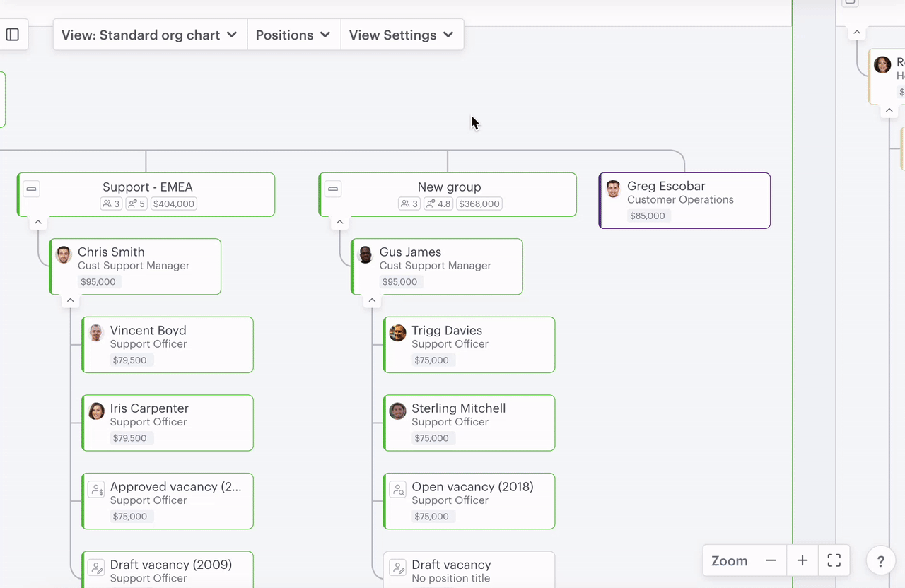Collapse Support - EMEA subtree with its chevron
This screenshot has width=905, height=588.
pos(38,221)
